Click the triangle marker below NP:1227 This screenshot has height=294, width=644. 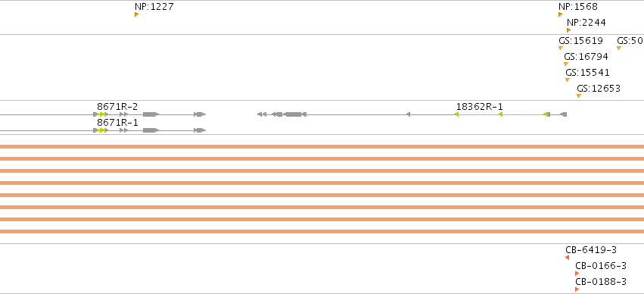[x=136, y=14]
